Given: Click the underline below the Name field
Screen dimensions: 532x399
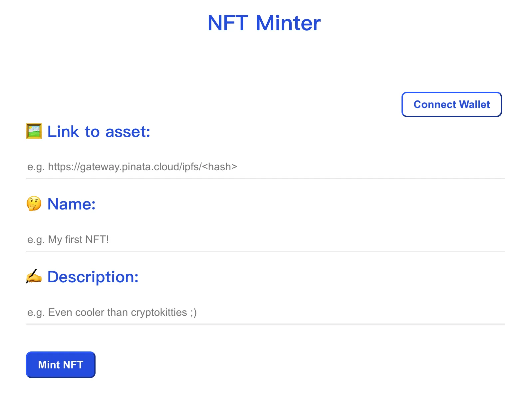Looking at the screenshot, I should pyautogui.click(x=265, y=251).
